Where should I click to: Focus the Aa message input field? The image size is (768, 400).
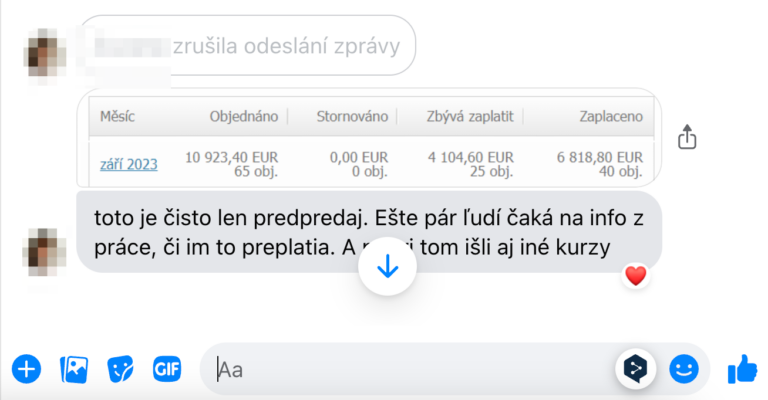pyautogui.click(x=400, y=369)
